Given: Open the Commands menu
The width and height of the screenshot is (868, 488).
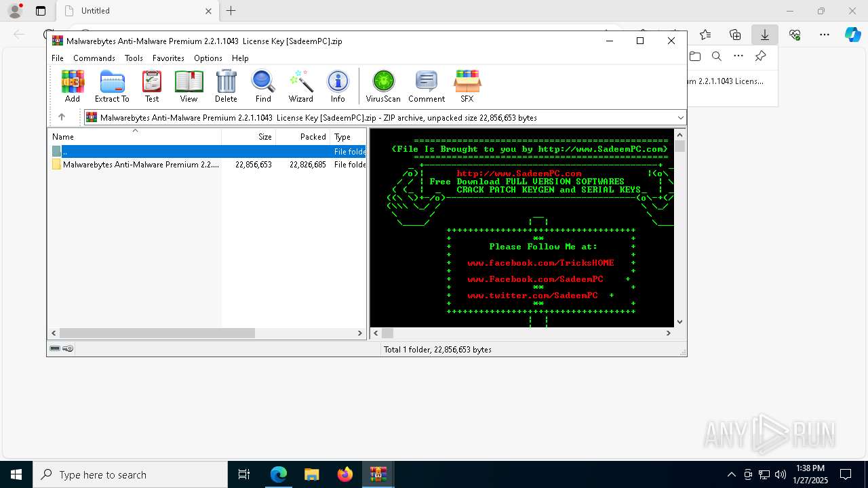Looking at the screenshot, I should tap(94, 58).
